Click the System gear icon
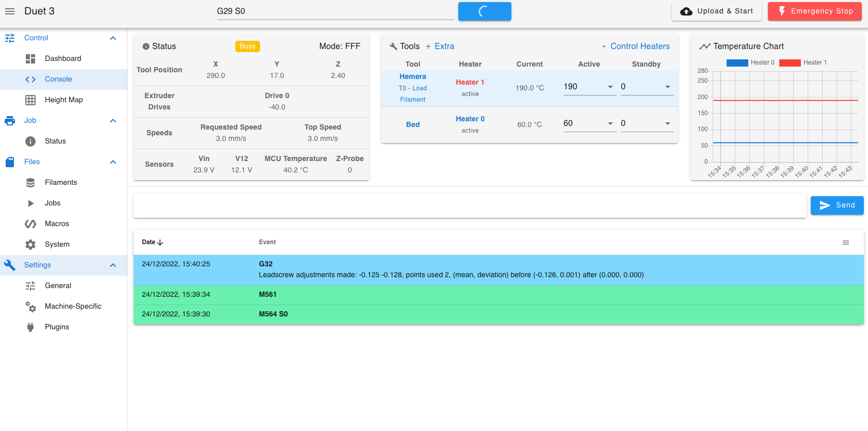This screenshot has width=868, height=431. (30, 245)
